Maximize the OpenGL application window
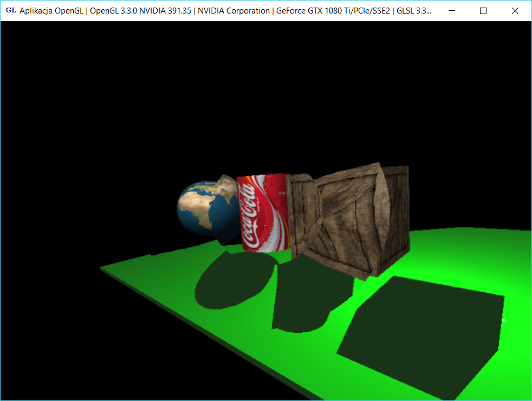 tap(483, 11)
